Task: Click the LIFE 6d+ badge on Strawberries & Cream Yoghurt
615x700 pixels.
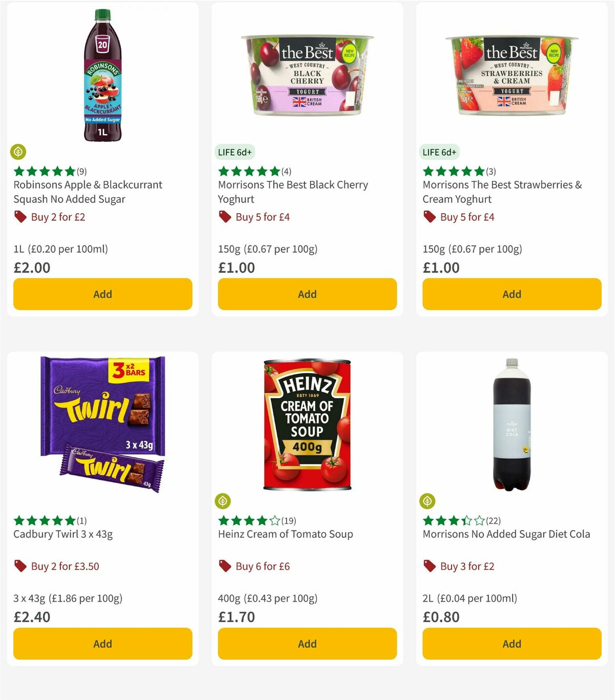Action: pos(439,152)
